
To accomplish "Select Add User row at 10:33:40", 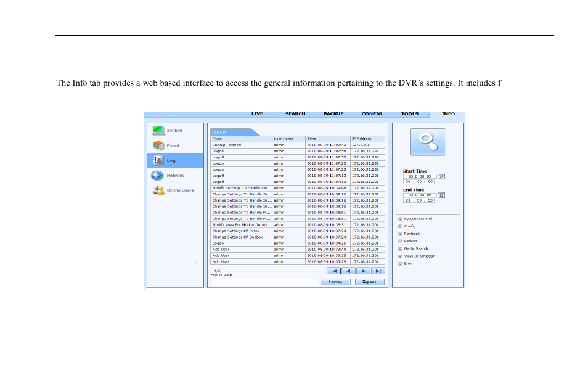I will point(298,250).
